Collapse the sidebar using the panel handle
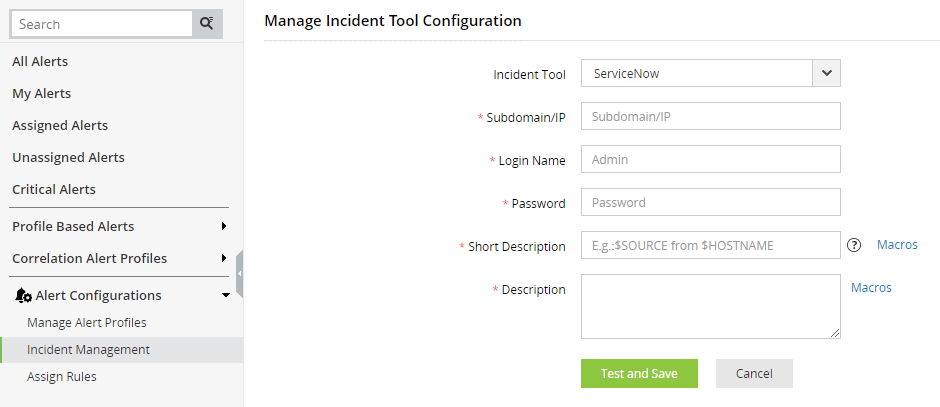Image resolution: width=940 pixels, height=407 pixels. (239, 274)
